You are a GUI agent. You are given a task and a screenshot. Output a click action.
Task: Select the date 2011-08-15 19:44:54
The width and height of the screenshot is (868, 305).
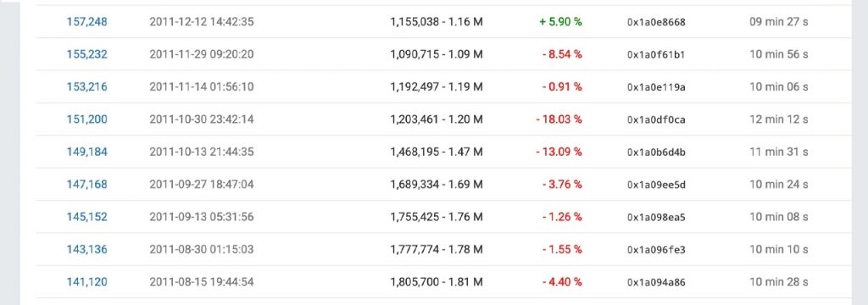coord(202,282)
